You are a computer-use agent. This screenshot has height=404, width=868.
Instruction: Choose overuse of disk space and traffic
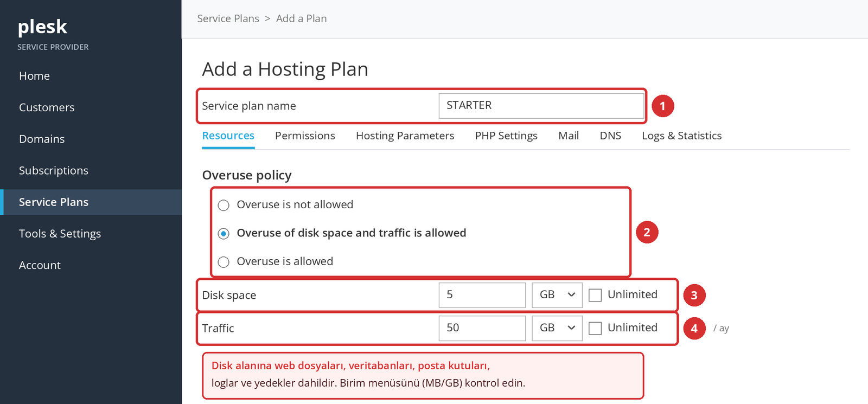[224, 234]
